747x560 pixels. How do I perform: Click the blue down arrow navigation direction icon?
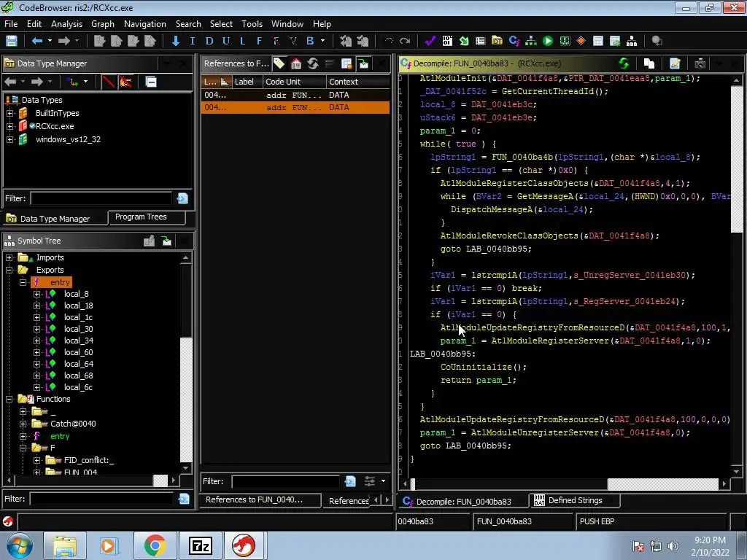[x=175, y=41]
